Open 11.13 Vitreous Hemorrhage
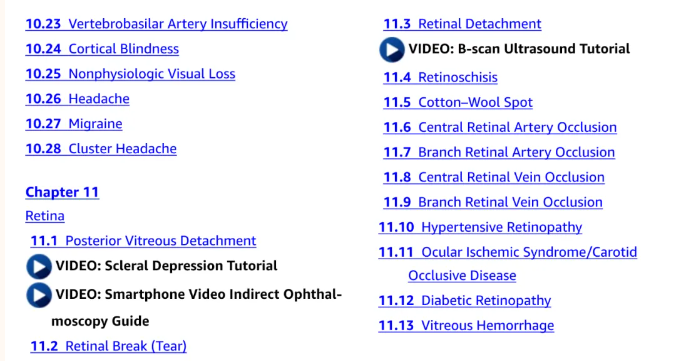Viewport: 680px width, 361px height. (x=466, y=325)
